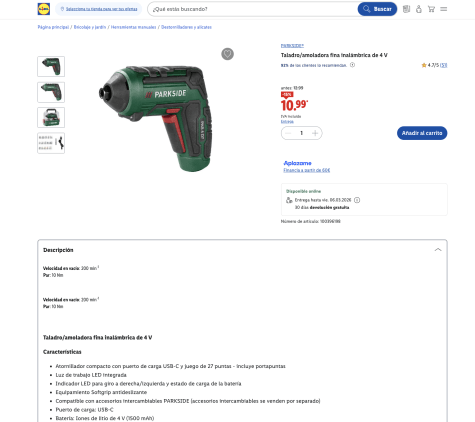Select the third product thumbnail with case

[x=51, y=117]
